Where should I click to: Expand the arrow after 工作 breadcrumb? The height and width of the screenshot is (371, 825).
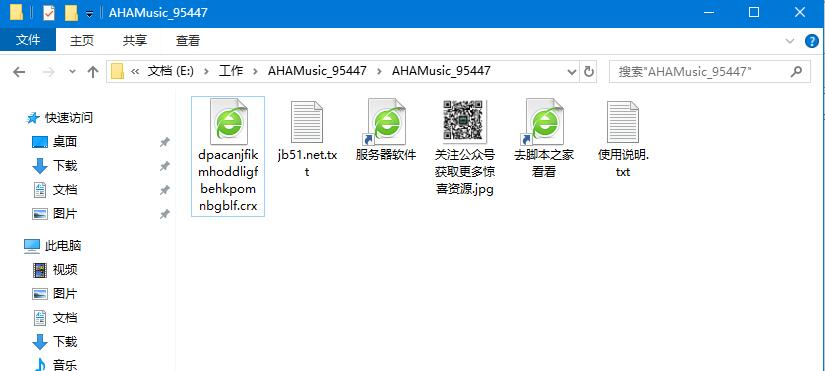tap(255, 71)
